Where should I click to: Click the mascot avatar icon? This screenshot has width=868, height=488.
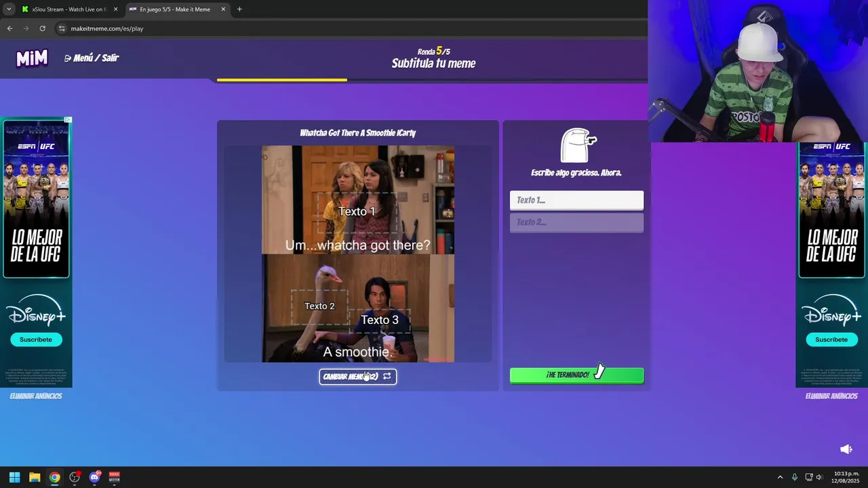pyautogui.click(x=577, y=145)
